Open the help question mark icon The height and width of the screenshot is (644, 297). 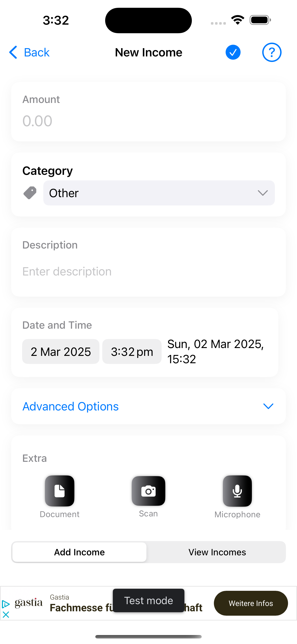click(x=272, y=52)
